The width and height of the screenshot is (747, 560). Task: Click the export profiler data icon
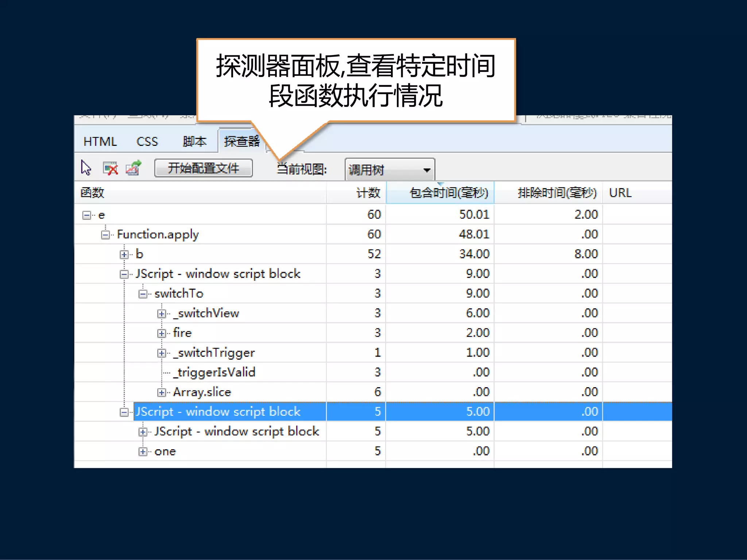pos(133,168)
